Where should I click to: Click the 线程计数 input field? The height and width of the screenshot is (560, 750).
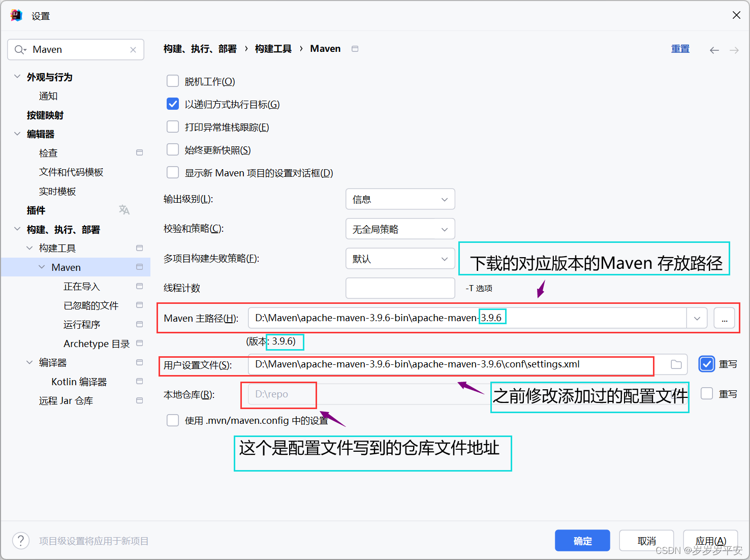click(x=400, y=288)
